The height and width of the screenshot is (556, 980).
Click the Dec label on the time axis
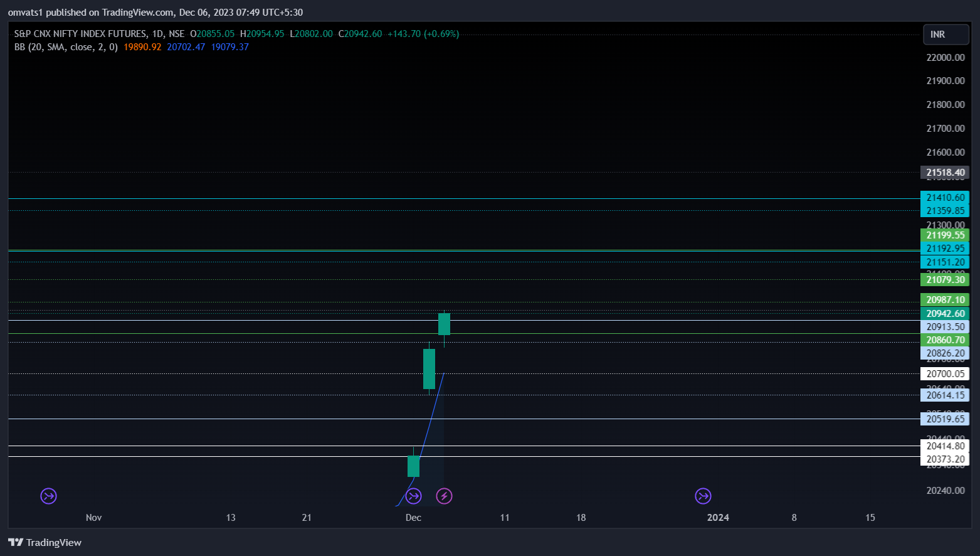[x=413, y=517]
